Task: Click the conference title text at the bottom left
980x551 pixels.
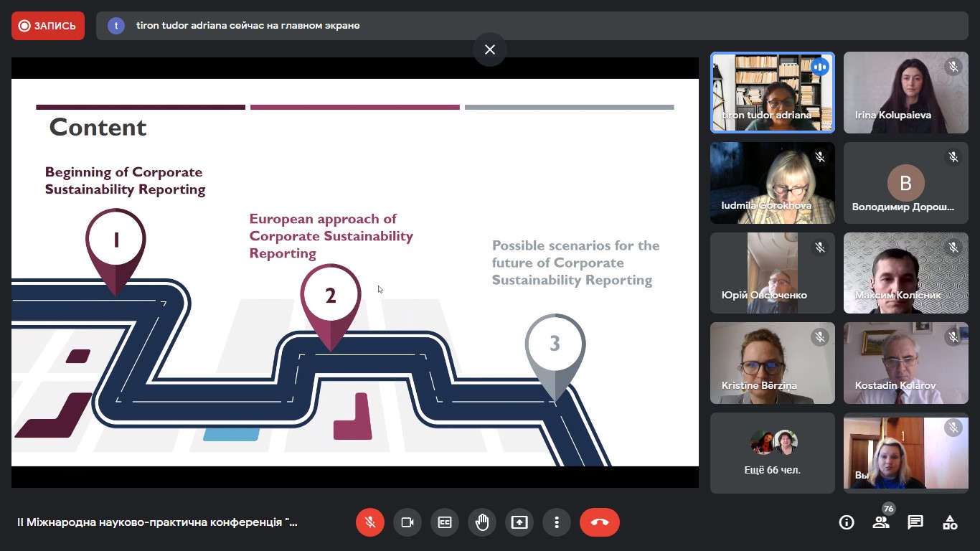Action: tap(157, 522)
